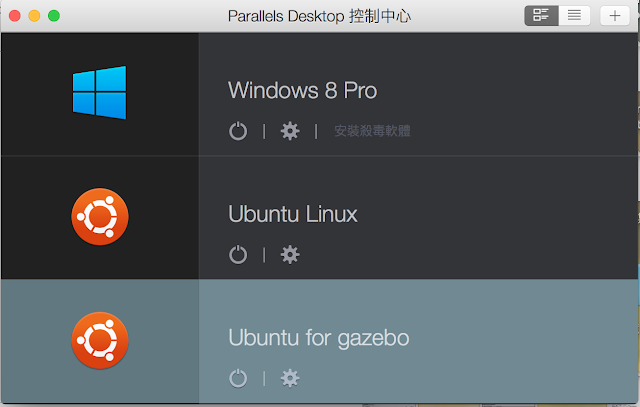Open configuration gear for Ubuntu Linux
Viewport: 640px width, 407px height.
[290, 255]
